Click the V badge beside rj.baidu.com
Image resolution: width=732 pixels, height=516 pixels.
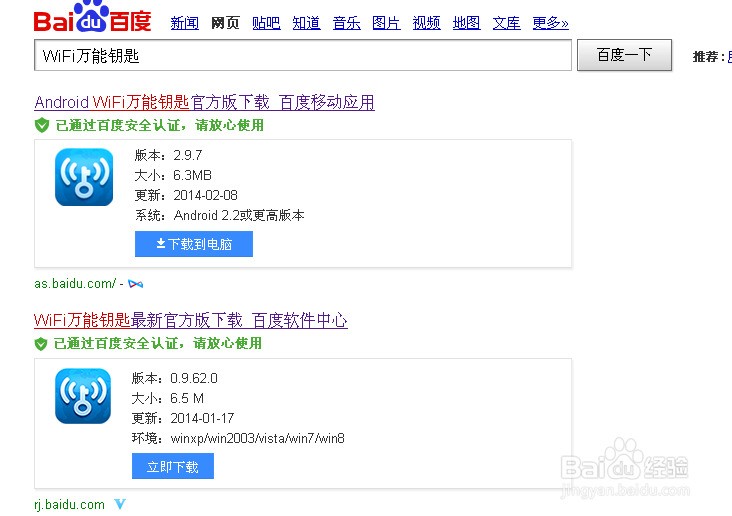(x=120, y=504)
